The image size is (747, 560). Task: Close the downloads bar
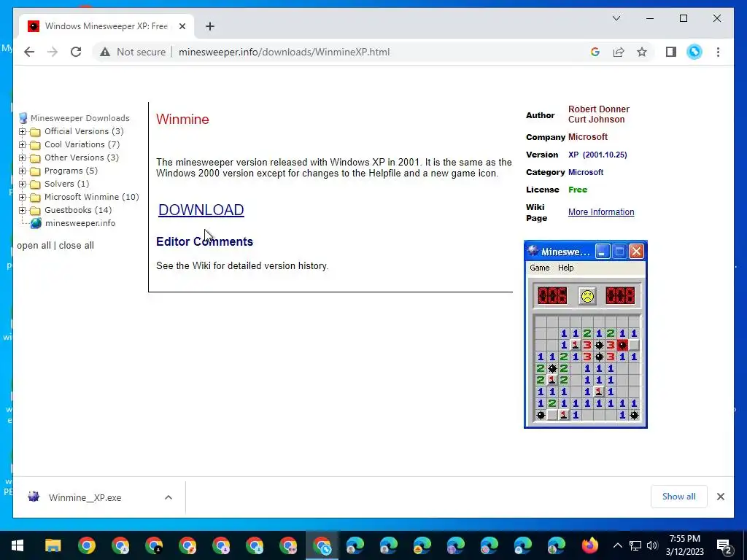[x=720, y=497]
